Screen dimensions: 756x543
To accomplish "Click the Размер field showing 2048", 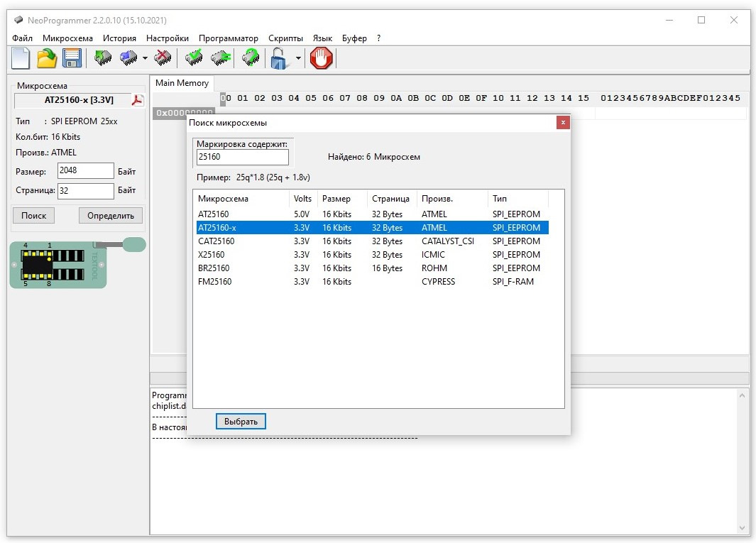I will 85,171.
